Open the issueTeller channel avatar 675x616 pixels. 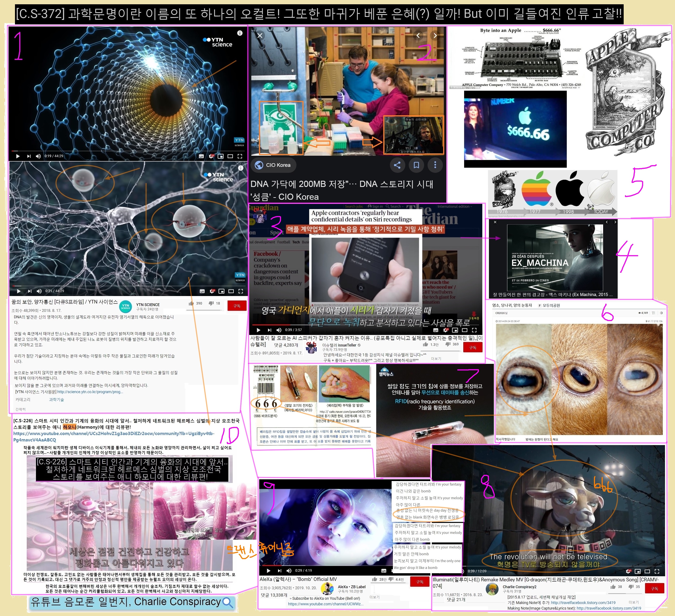click(311, 348)
